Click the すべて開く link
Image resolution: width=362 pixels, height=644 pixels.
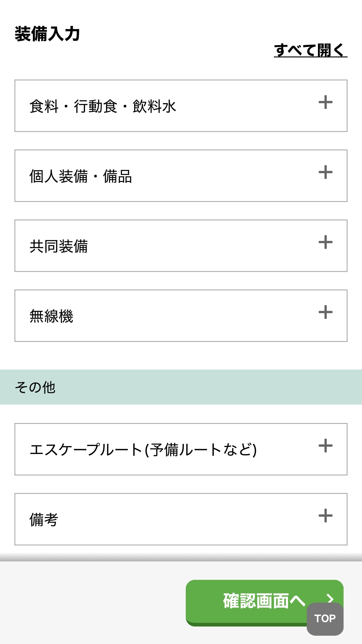tap(310, 50)
